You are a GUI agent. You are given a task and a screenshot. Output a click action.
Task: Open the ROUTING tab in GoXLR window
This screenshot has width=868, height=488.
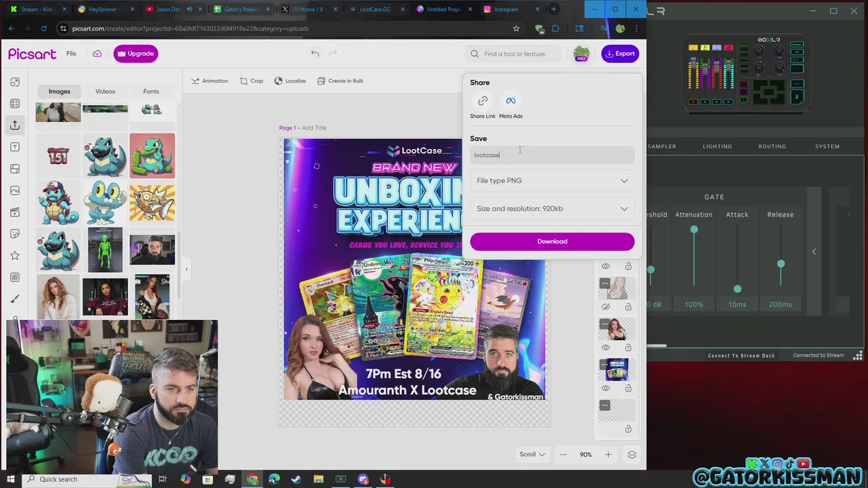(x=772, y=146)
